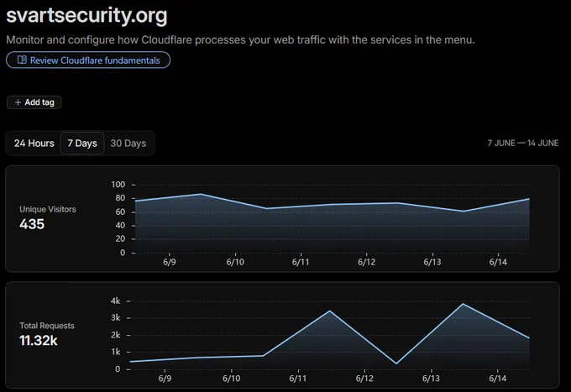Add a tag with Add tag button
The height and width of the screenshot is (392, 571).
(x=34, y=102)
